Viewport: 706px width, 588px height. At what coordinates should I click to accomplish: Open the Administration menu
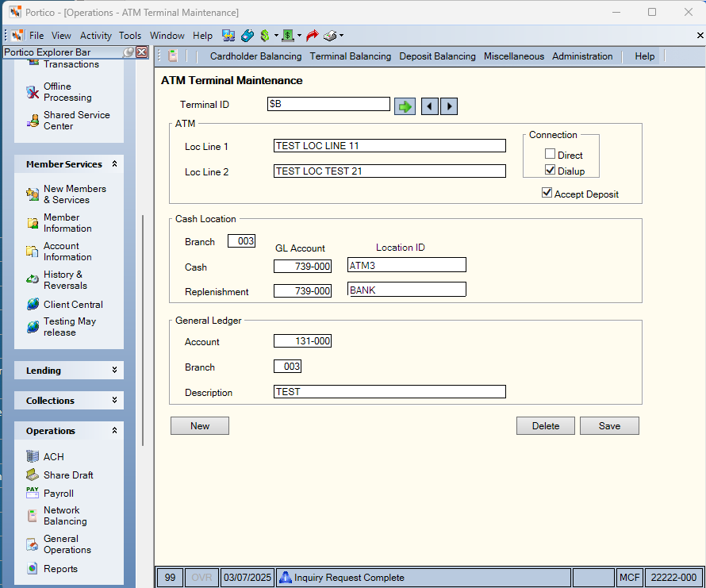pyautogui.click(x=582, y=56)
